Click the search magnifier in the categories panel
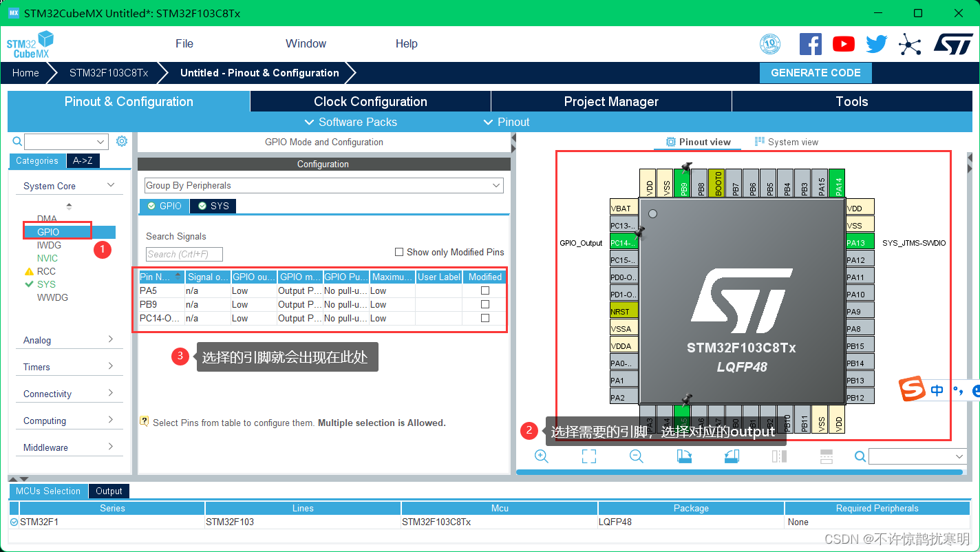This screenshot has width=980, height=552. coord(18,142)
